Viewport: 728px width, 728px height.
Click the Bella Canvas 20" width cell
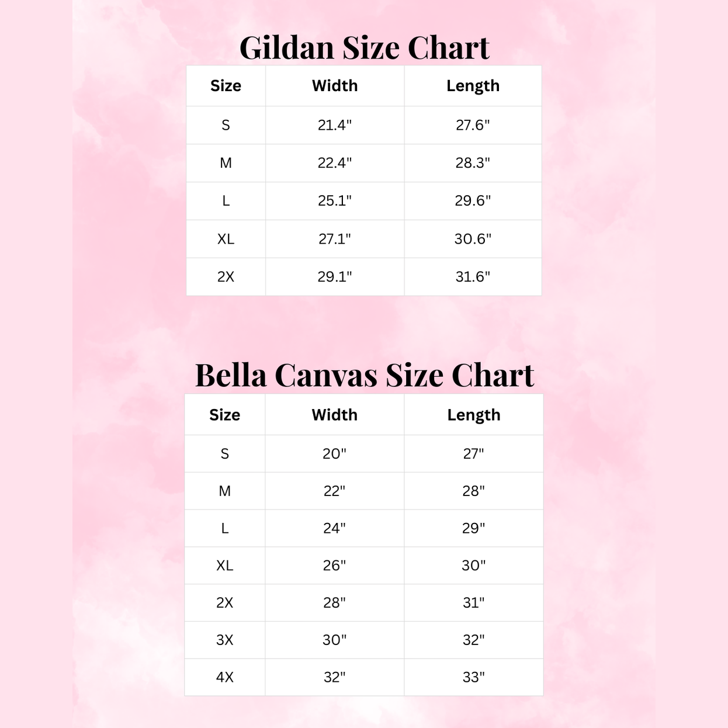[x=334, y=454]
